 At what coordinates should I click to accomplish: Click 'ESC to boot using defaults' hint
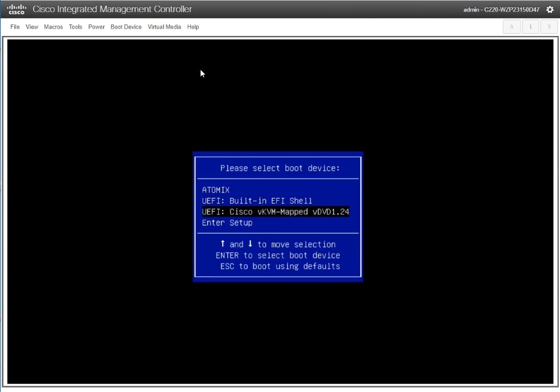[280, 266]
